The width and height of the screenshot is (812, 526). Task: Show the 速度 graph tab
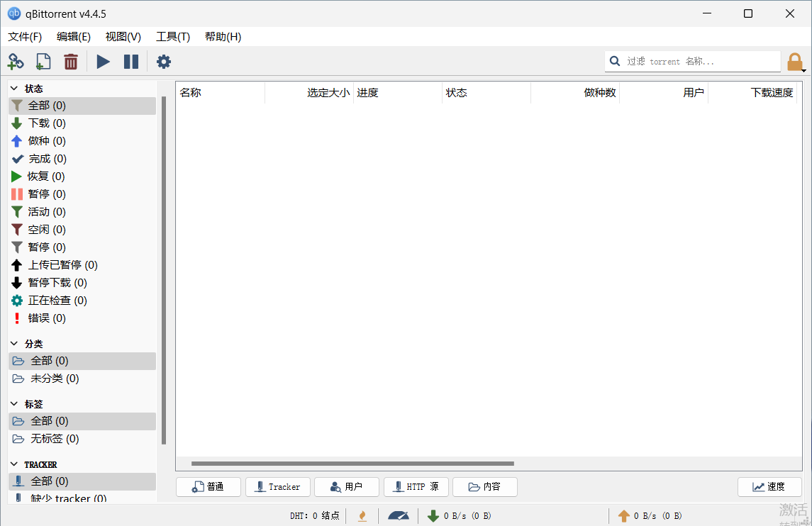point(769,486)
